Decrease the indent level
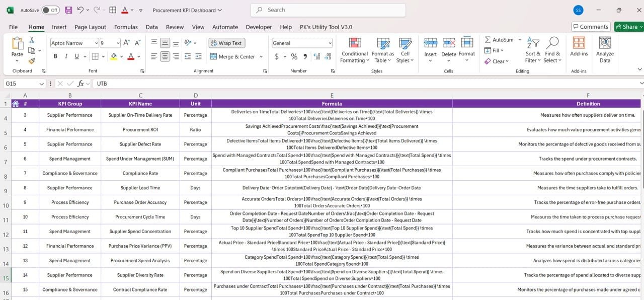The height and width of the screenshot is (300, 644). [x=188, y=57]
